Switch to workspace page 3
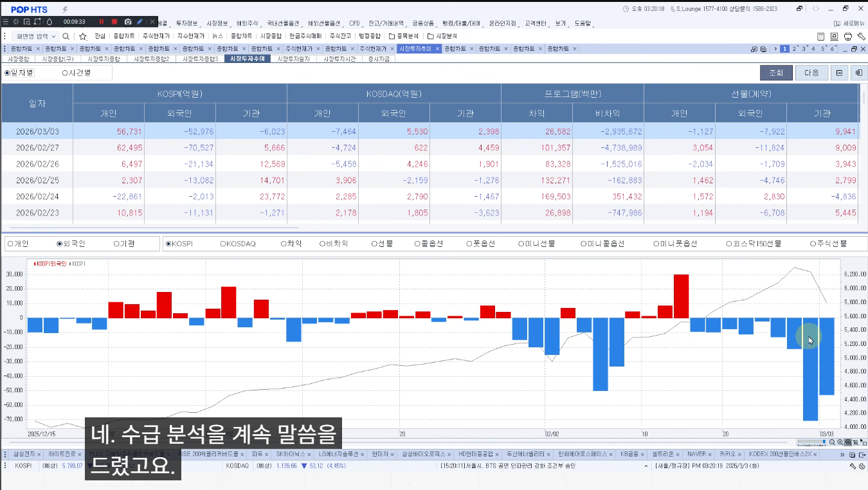Viewport: 868px width, 490px height. coord(804,49)
